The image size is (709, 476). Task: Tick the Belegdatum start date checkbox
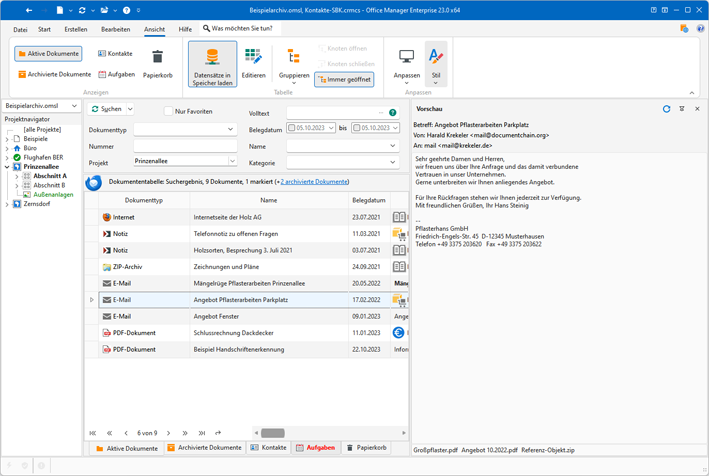tap(292, 128)
